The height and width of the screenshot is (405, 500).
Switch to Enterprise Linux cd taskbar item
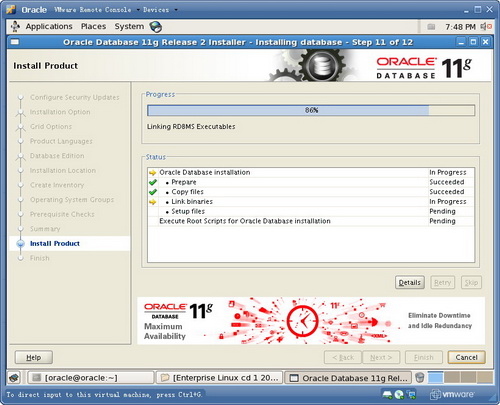coord(219,378)
